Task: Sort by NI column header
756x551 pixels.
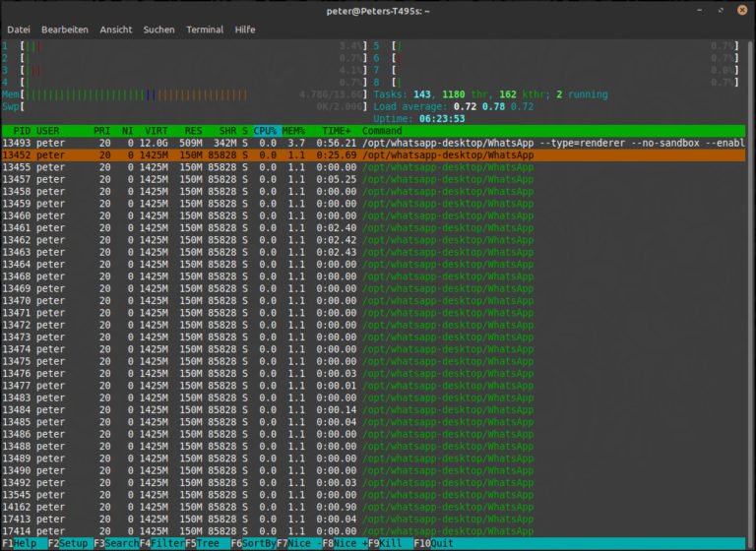Action: pos(127,131)
